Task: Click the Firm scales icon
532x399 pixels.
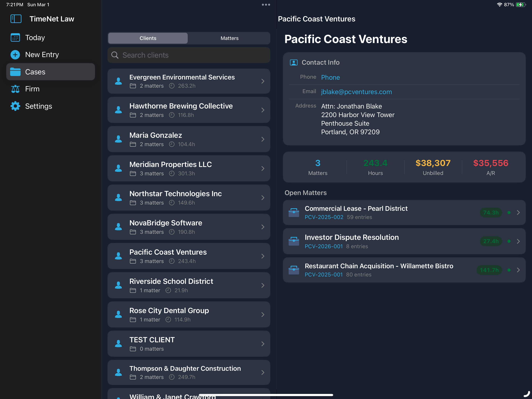Action: [x=15, y=89]
